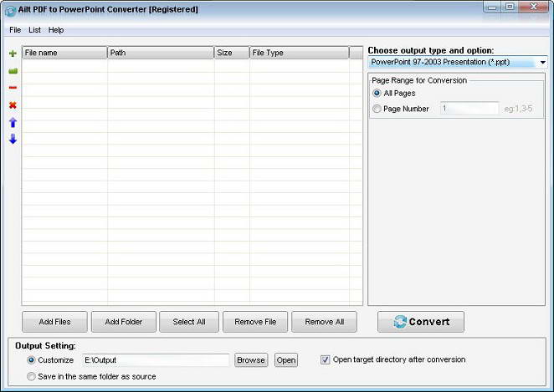Click the Remove All button

point(325,322)
